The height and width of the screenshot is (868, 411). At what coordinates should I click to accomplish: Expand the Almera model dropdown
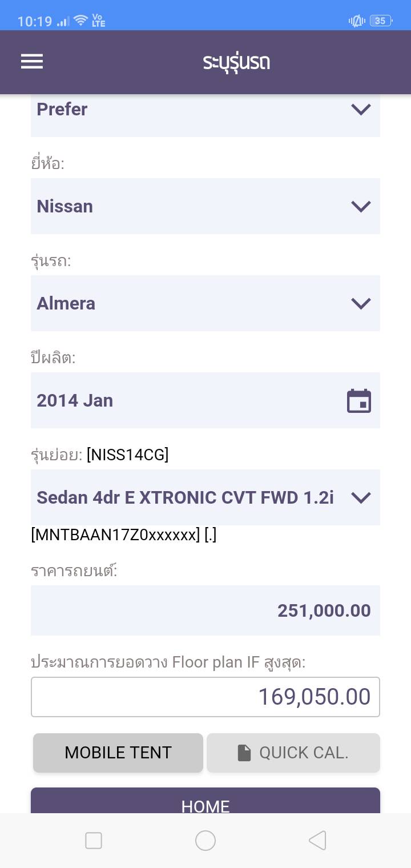coord(205,303)
